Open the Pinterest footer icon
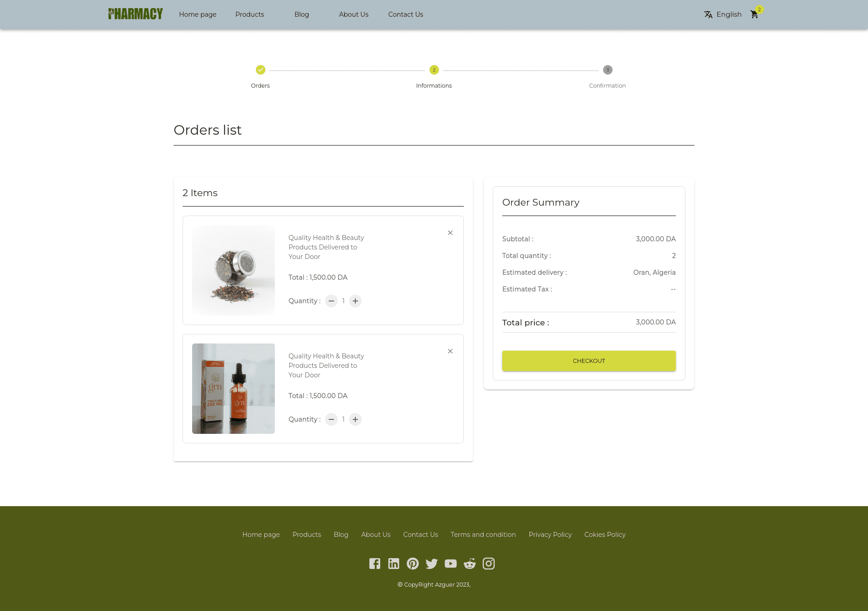The width and height of the screenshot is (868, 611). (x=413, y=564)
